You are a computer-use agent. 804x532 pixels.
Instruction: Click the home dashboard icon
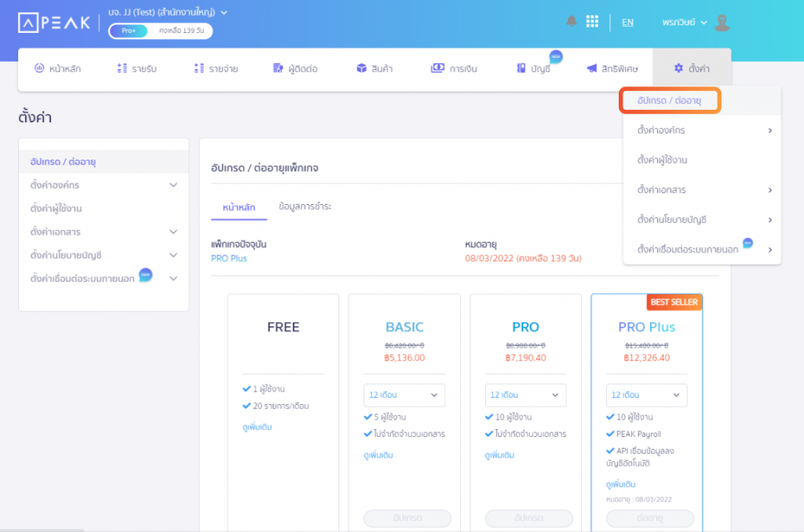(39, 68)
